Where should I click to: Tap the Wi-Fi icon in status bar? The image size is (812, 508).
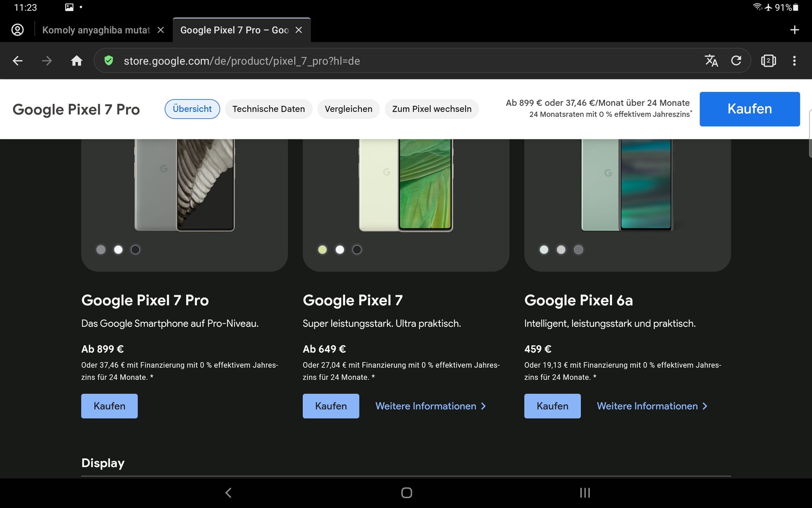pos(757,7)
